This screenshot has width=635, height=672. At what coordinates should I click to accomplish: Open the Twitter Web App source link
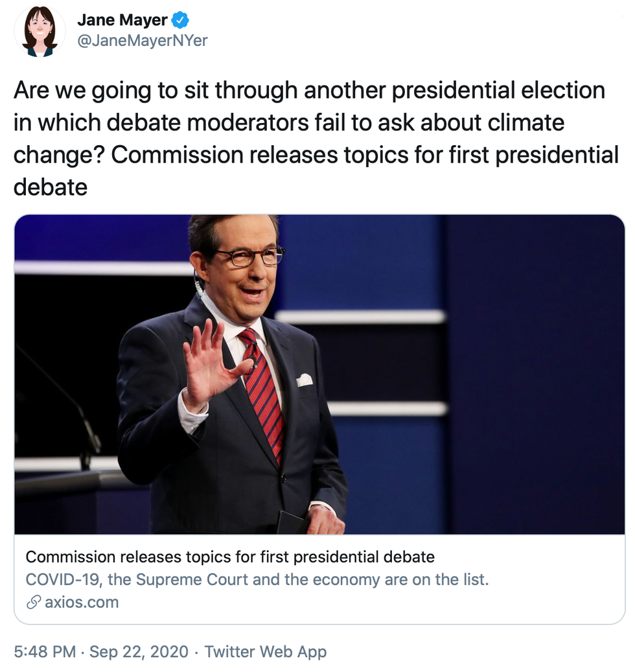pyautogui.click(x=266, y=651)
